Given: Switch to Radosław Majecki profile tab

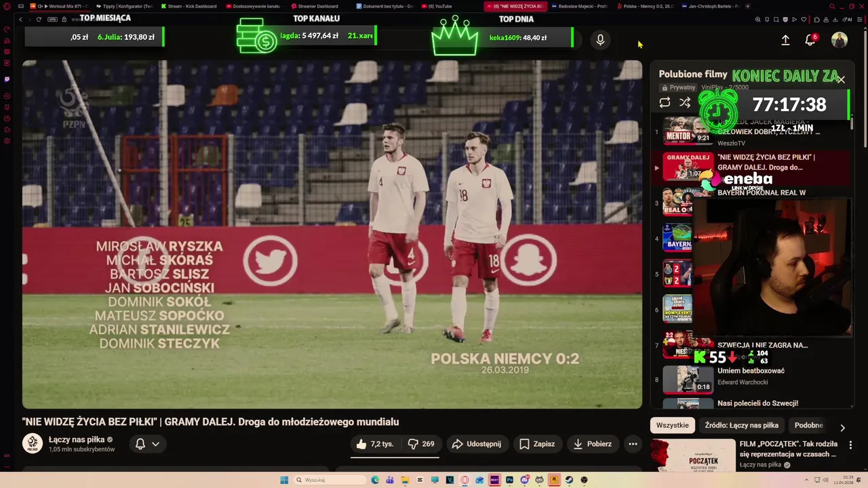Looking at the screenshot, I should [580, 6].
